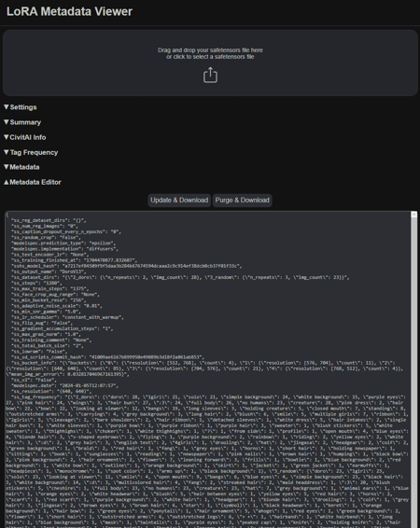This screenshot has height=528, width=420.
Task: Click the "ss_max_train_steps" line in editor
Action: [50, 288]
